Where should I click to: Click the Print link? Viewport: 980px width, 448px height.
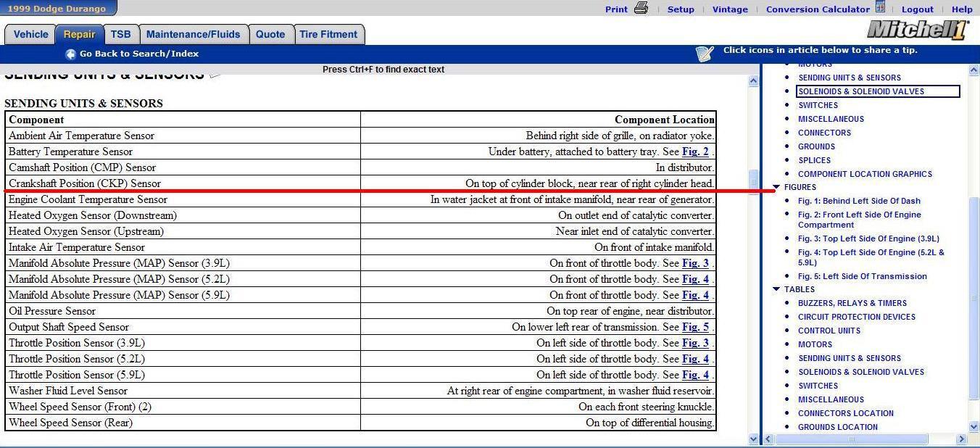coord(616,9)
